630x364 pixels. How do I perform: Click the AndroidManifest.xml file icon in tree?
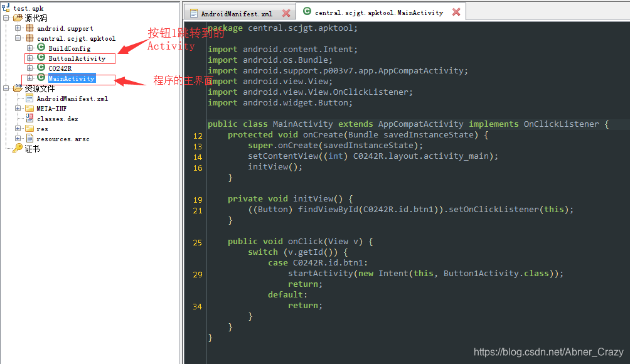(29, 99)
